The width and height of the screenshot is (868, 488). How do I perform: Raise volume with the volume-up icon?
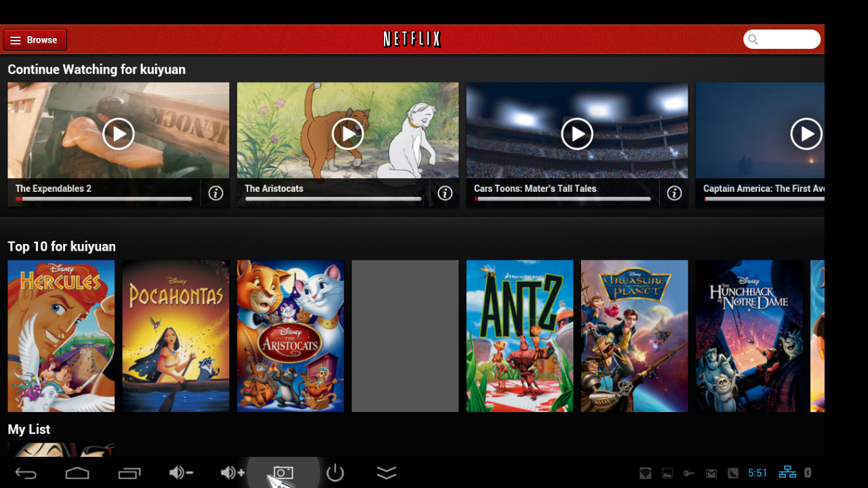(233, 473)
